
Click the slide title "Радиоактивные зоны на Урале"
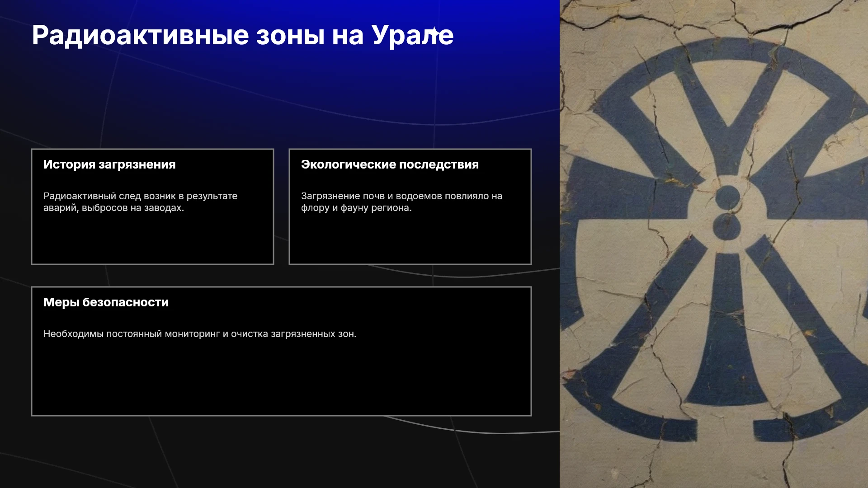(x=243, y=36)
